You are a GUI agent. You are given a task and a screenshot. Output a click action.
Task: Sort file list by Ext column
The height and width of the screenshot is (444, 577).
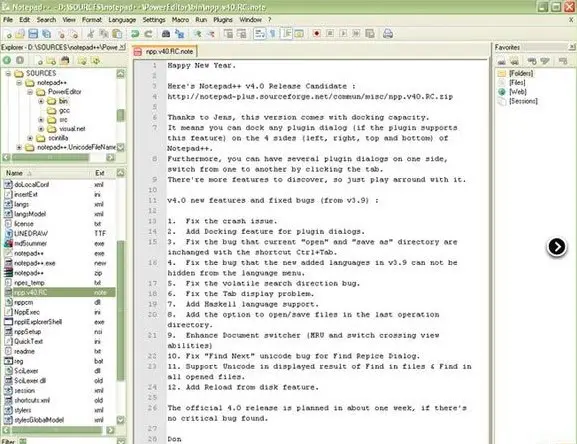[x=102, y=173]
